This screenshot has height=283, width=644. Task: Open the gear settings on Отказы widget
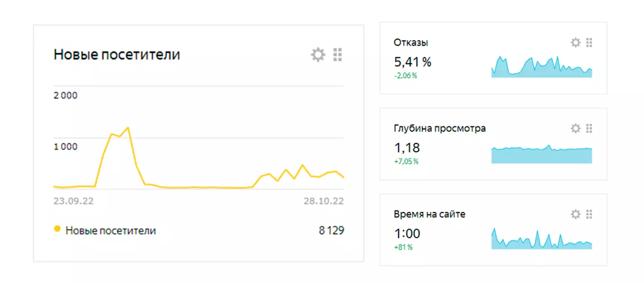[x=576, y=43]
